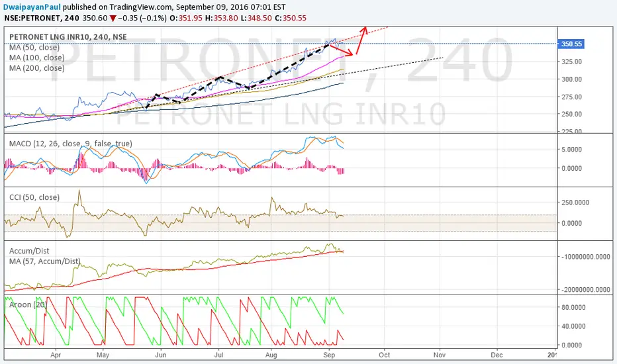Click the Oct label on time axis
This screenshot has height=364, width=617.
pyautogui.click(x=385, y=355)
